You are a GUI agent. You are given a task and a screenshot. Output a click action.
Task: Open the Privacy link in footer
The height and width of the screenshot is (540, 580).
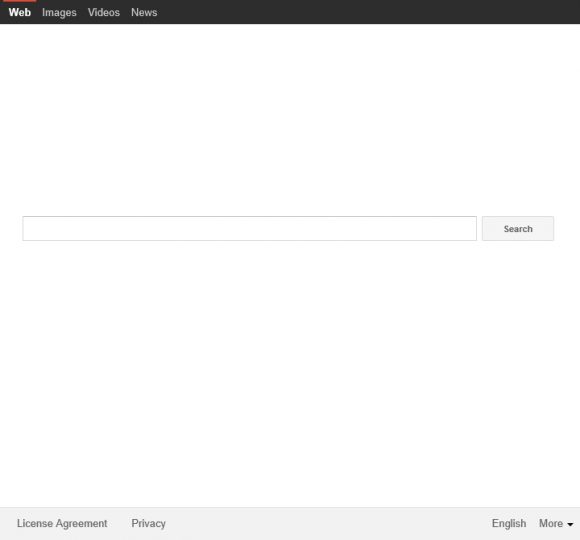(148, 523)
